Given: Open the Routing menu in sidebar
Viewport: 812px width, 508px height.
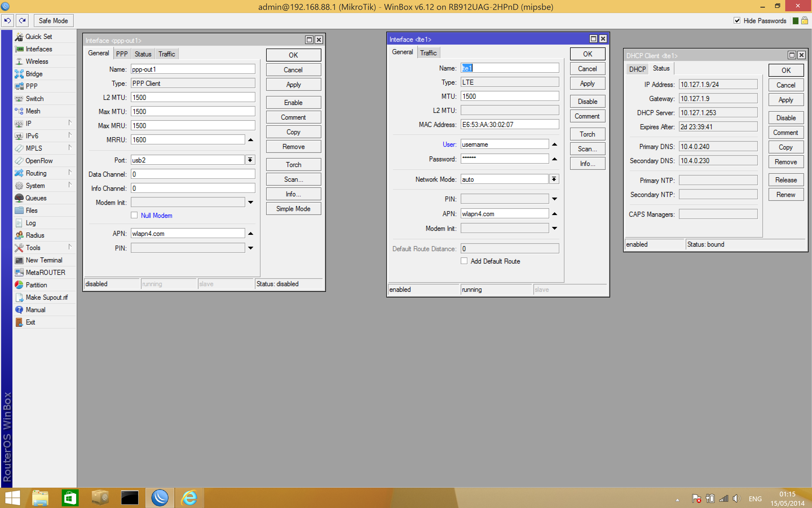Looking at the screenshot, I should [44, 173].
